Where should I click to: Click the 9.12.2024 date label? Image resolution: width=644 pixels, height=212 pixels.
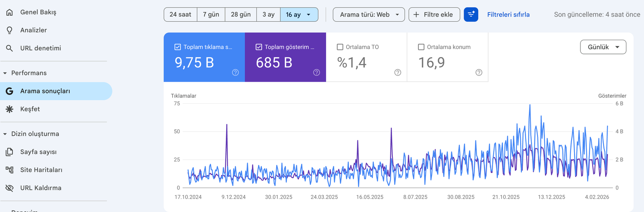pyautogui.click(x=233, y=197)
